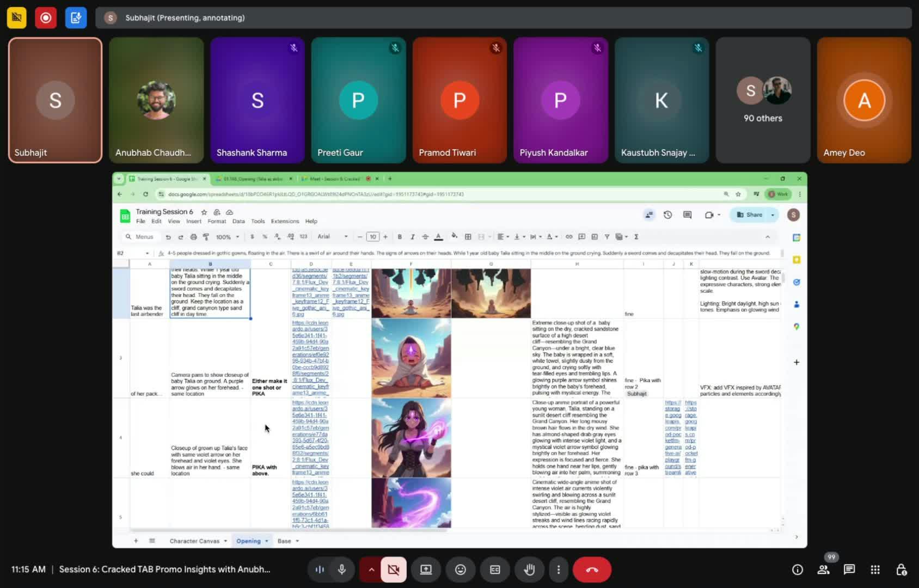The height and width of the screenshot is (588, 919).
Task: Leave the call with red hang-up button
Action: [x=592, y=569]
